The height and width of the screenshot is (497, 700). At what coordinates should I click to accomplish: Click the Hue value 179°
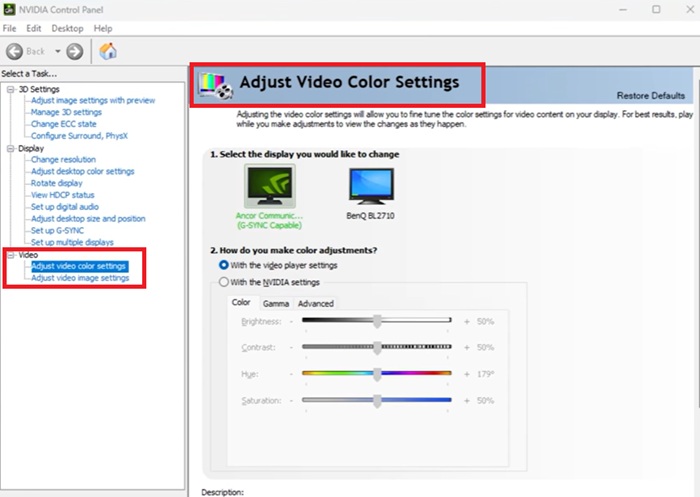(x=486, y=374)
